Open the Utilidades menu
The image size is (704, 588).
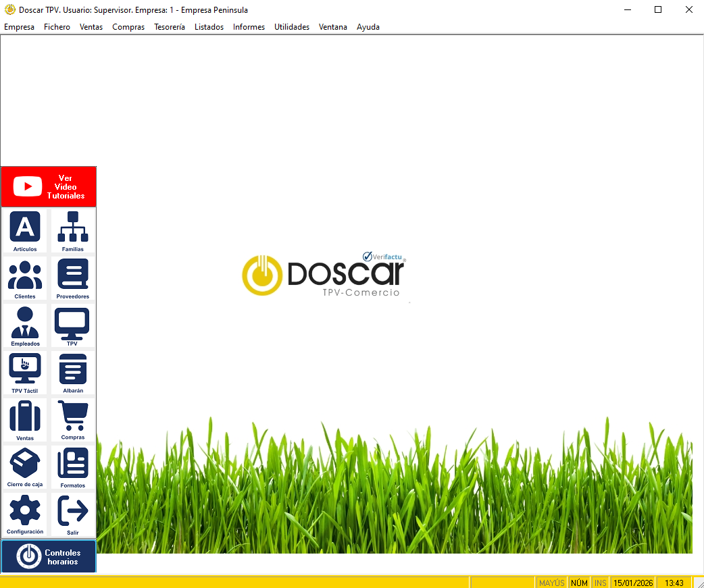[292, 27]
